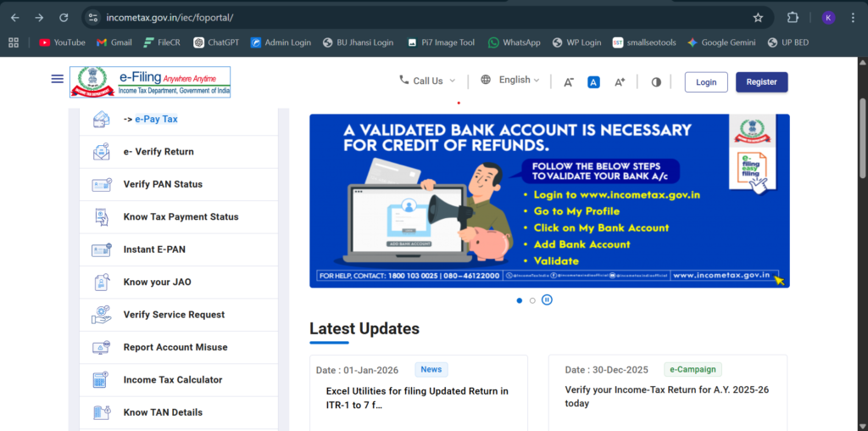
Task: Open the smallseotools bookmark
Action: point(644,42)
